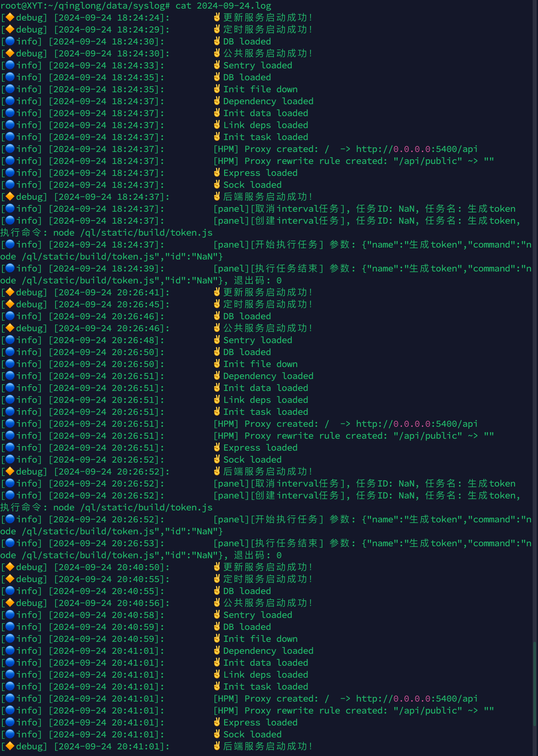The height and width of the screenshot is (756, 538).
Task: Click the blue circle on the 20:40:58 info line
Action: pos(10,615)
